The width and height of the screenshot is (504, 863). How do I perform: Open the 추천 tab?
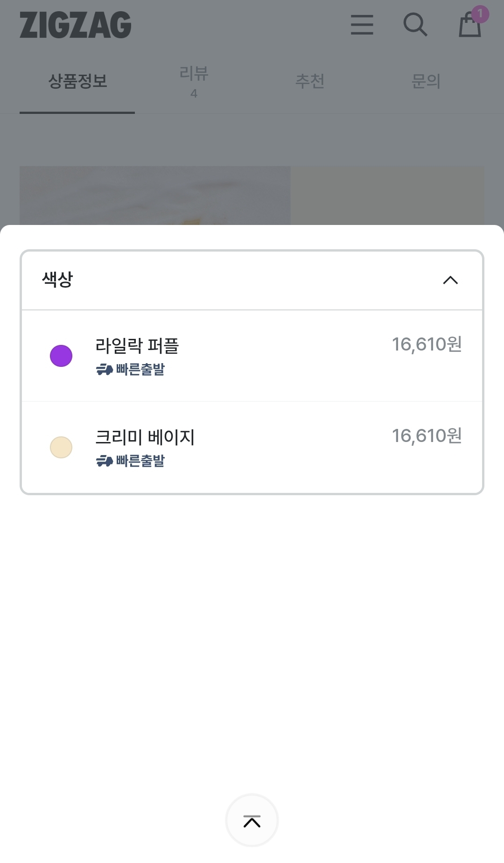coord(310,81)
